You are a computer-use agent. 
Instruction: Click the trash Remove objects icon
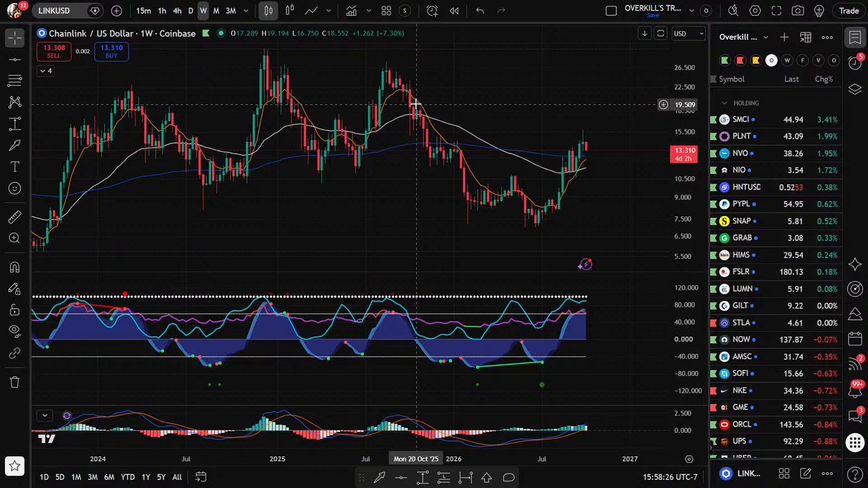14,381
